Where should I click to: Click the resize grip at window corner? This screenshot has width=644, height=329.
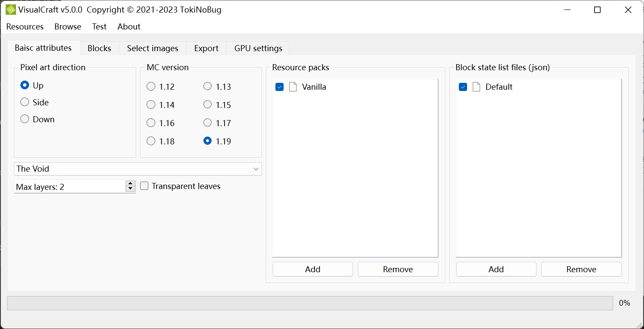pos(639,324)
